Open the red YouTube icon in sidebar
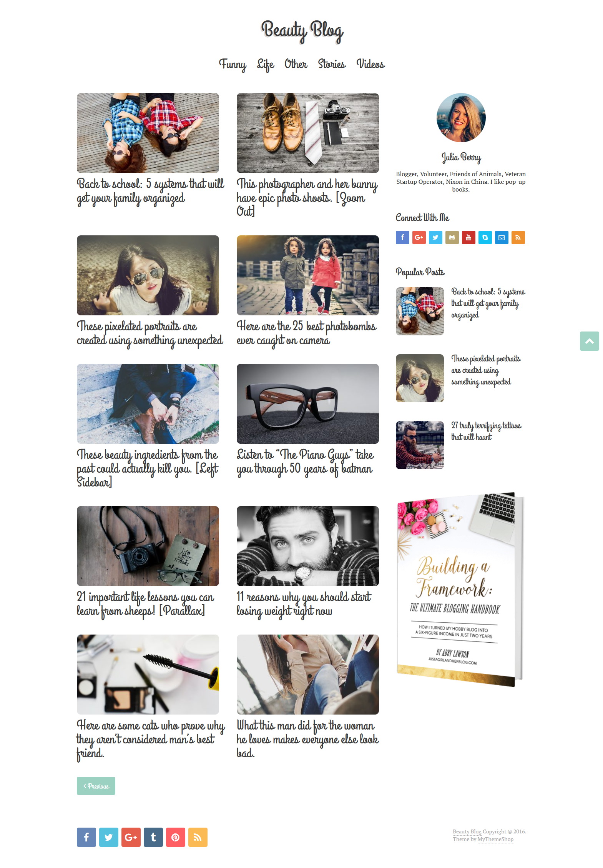Screen dimensions: 603x868 click(x=468, y=237)
